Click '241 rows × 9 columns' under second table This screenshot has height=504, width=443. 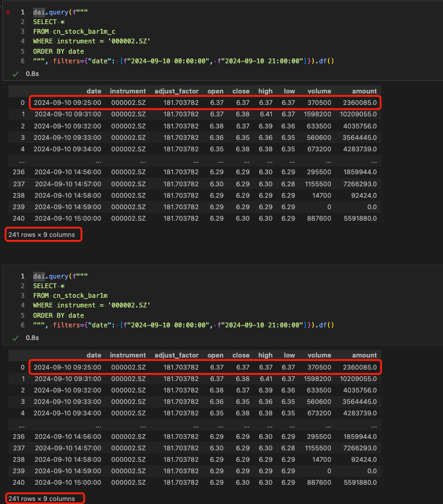(42, 499)
